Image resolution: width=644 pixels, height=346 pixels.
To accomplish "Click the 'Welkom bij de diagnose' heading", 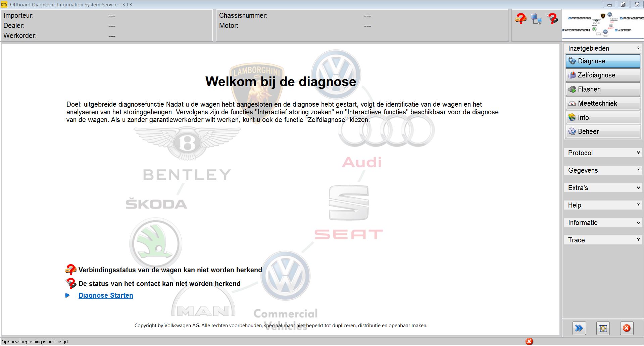I will coord(281,81).
